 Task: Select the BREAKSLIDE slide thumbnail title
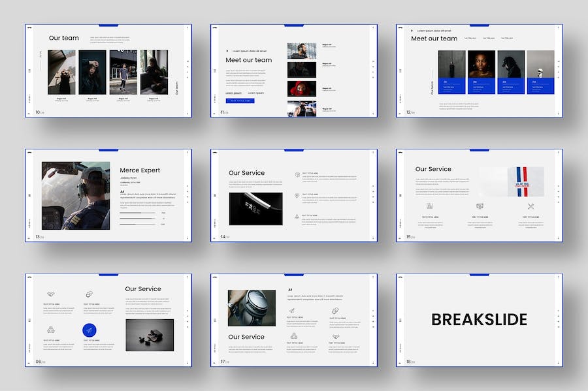(479, 319)
